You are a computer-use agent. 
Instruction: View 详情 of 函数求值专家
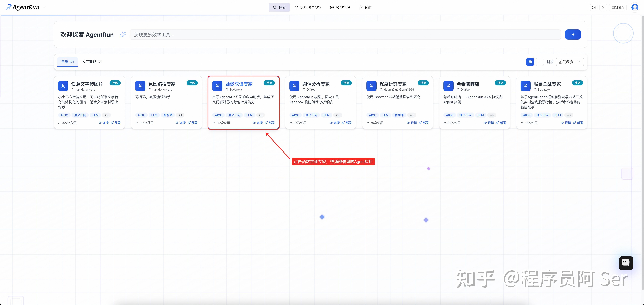(258, 123)
